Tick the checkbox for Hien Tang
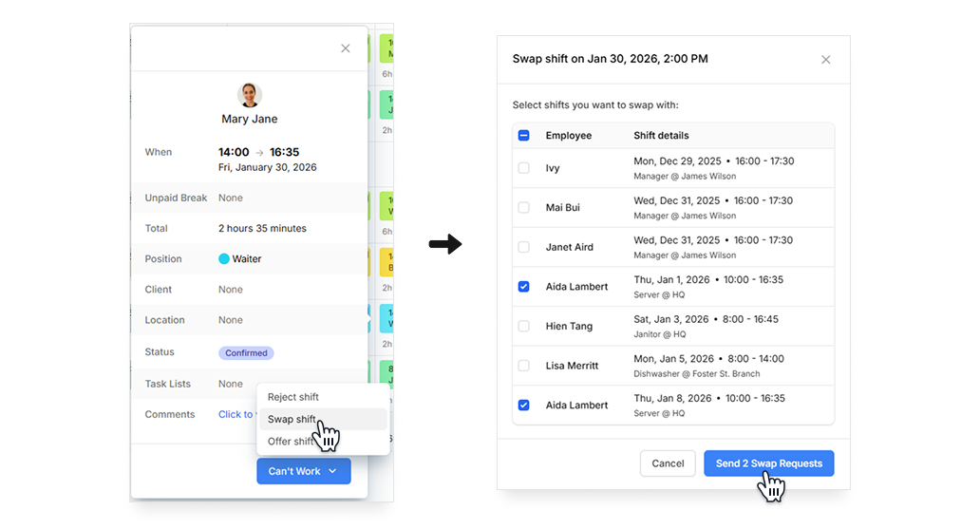 point(524,326)
